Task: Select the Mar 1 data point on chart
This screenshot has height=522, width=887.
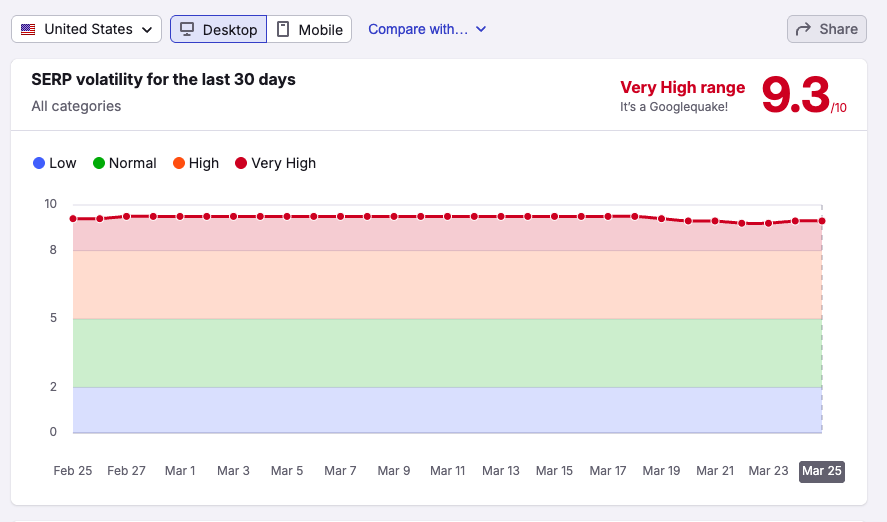Action: (180, 217)
